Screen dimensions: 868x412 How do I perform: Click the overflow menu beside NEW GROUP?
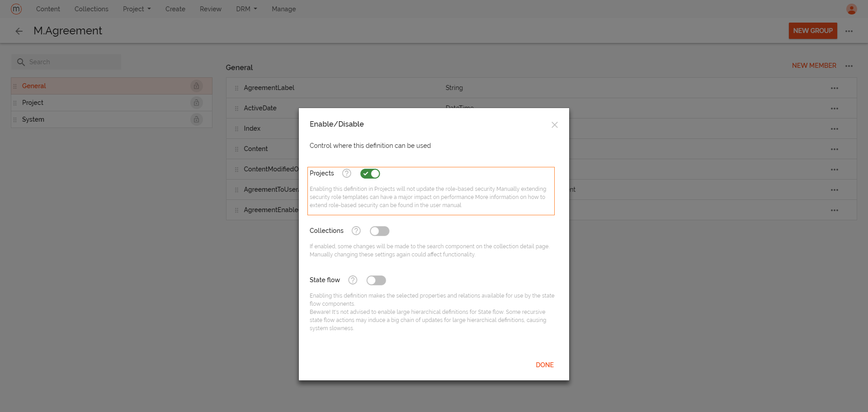tap(849, 31)
